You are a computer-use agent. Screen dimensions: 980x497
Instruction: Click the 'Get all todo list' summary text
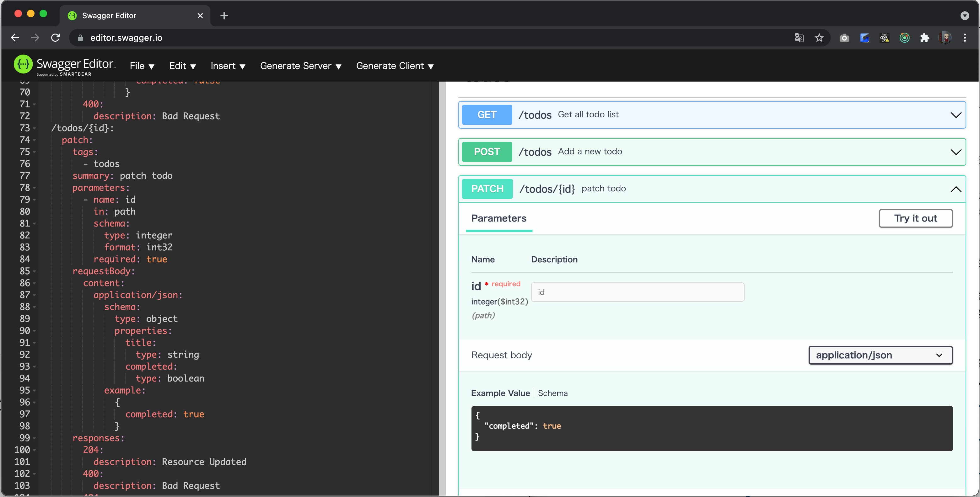[x=588, y=115]
